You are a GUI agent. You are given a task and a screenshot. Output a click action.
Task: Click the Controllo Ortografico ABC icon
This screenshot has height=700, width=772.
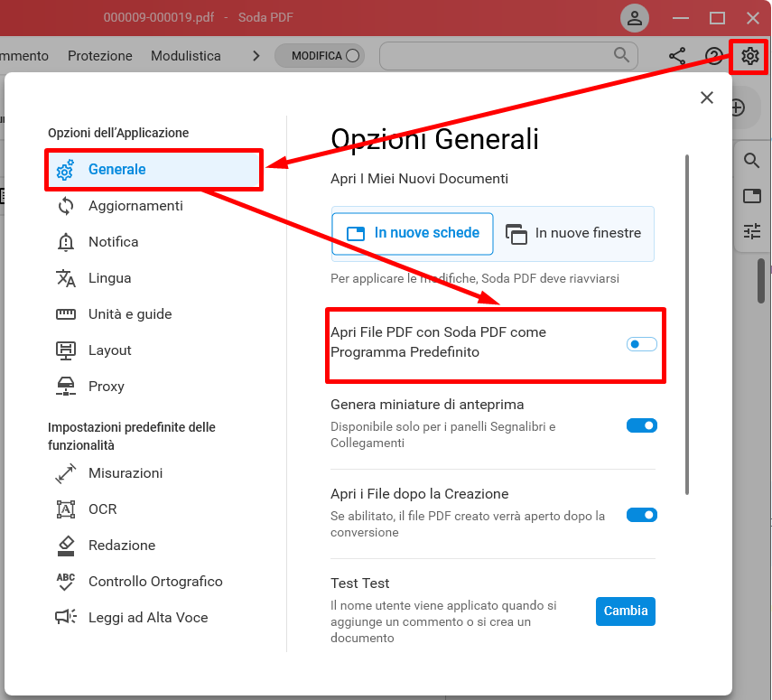tap(66, 582)
